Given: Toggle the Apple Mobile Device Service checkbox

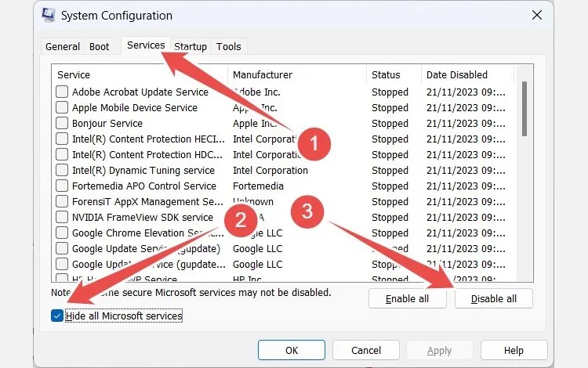Looking at the screenshot, I should [62, 107].
